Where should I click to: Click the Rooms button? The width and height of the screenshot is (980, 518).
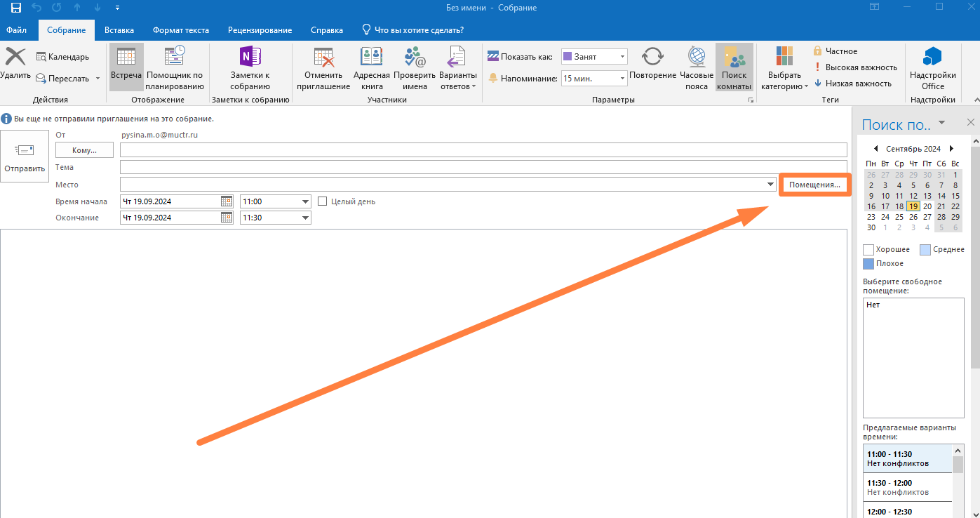click(x=814, y=185)
